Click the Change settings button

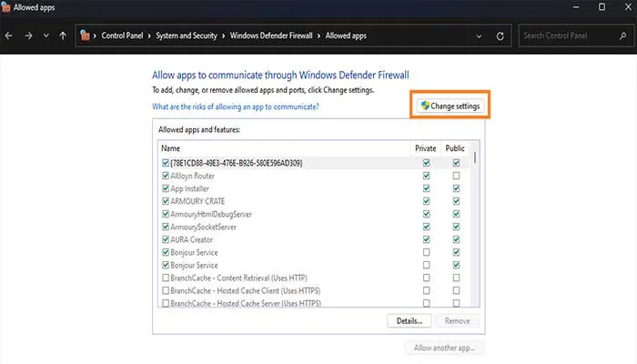click(450, 106)
